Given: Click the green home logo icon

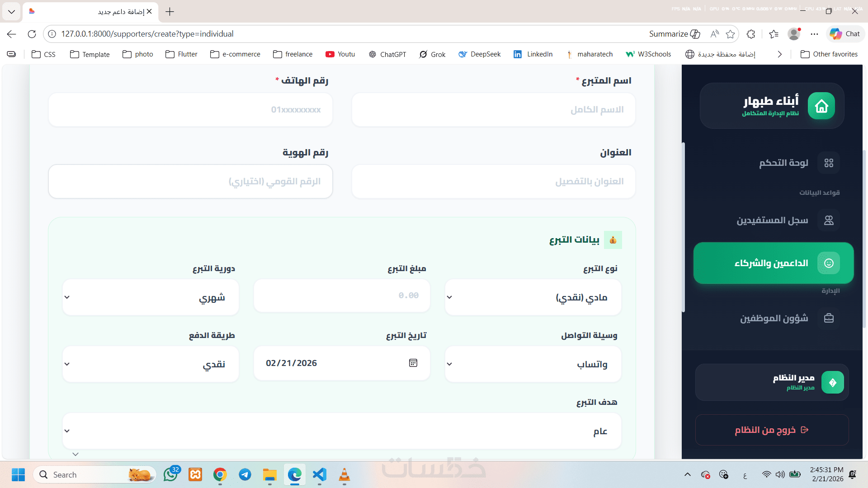Looking at the screenshot, I should (821, 106).
